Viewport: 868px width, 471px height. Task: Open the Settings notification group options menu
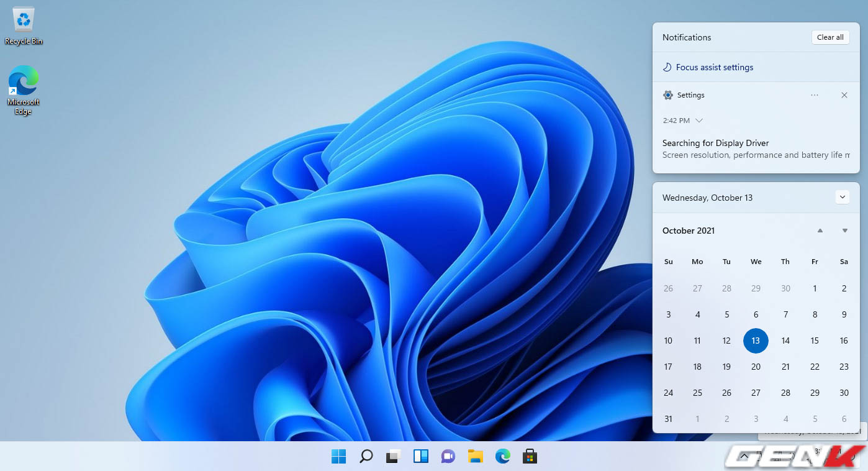[x=815, y=94]
